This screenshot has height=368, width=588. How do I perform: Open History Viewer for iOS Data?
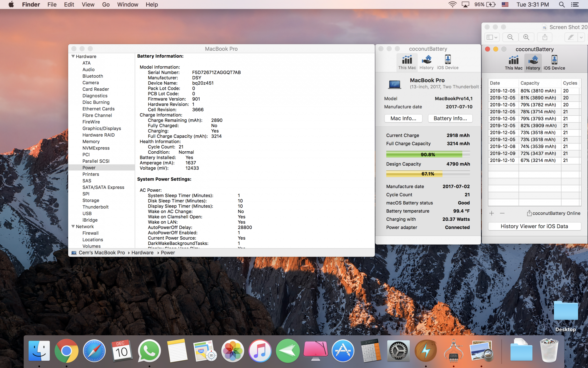(534, 226)
